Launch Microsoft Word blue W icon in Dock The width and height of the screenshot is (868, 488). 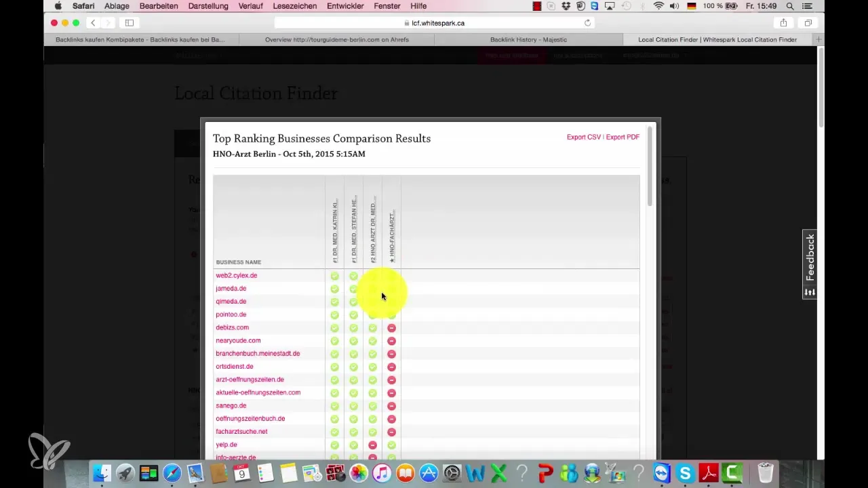(475, 472)
